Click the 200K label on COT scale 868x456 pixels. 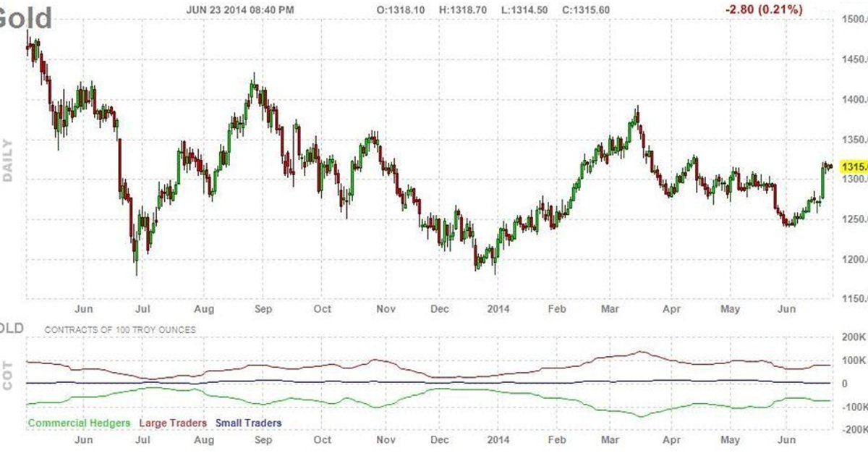pyautogui.click(x=854, y=337)
